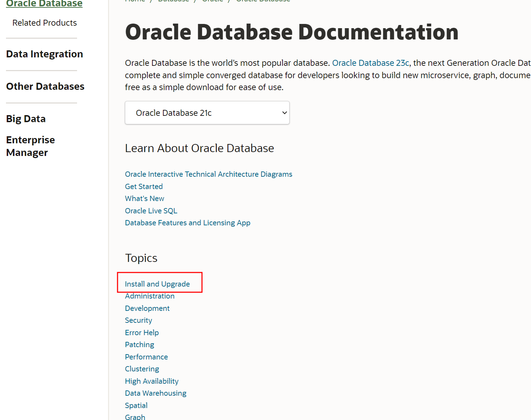Viewport: 531px width, 420px height.
Task: Open the Spatial topic link
Action: [136, 406]
